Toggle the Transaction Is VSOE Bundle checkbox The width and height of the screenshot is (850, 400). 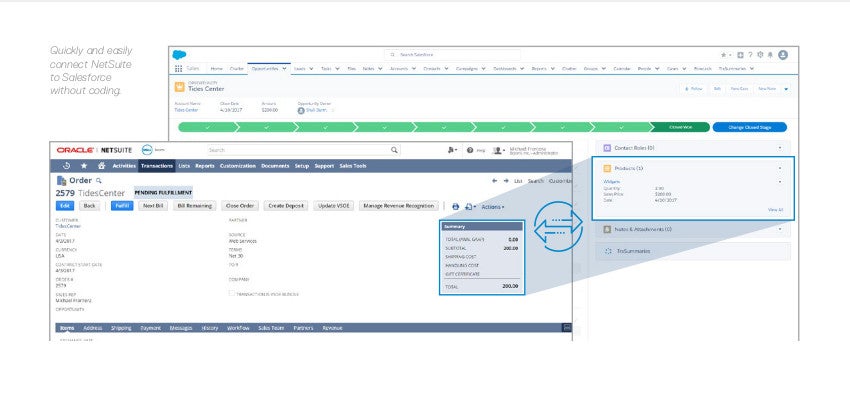pyautogui.click(x=231, y=294)
